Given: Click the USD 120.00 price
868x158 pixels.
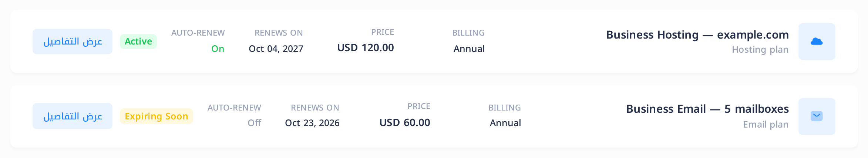Looking at the screenshot, I should point(366,47).
